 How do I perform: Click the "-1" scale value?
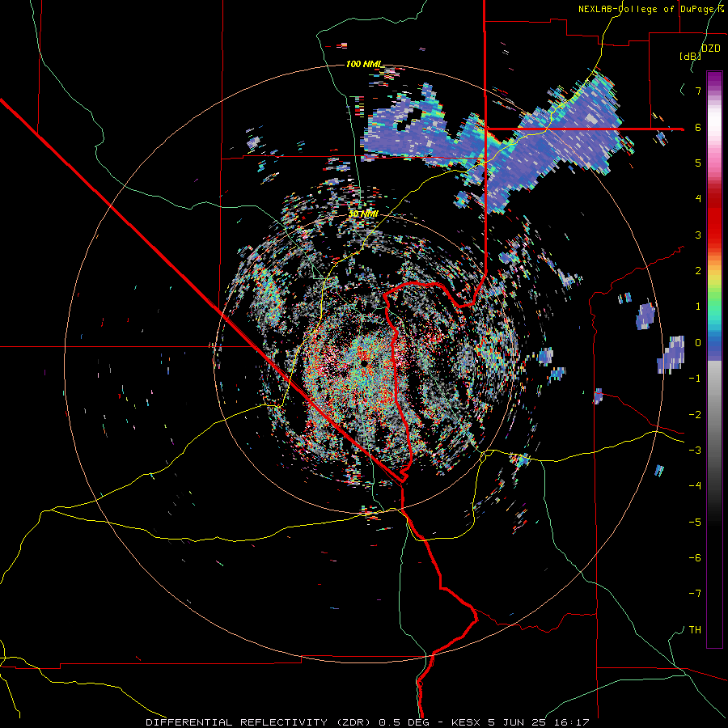(695, 379)
